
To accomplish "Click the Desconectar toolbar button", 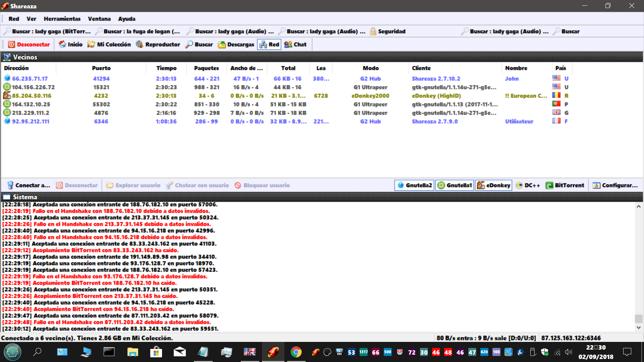I will click(29, 44).
